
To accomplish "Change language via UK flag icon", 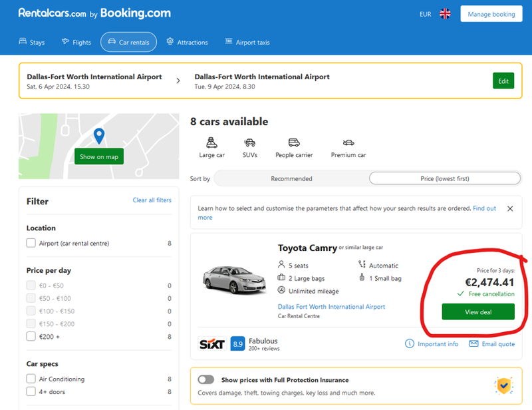I will 445,14.
